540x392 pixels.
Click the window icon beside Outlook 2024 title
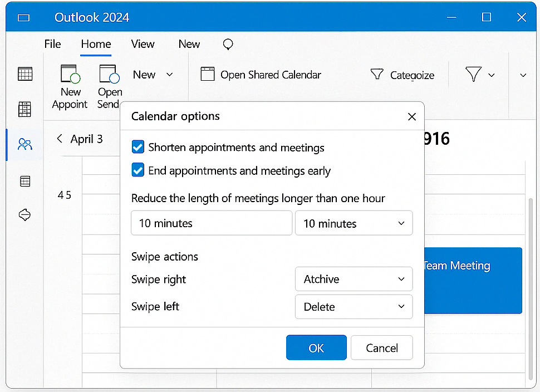pos(23,18)
